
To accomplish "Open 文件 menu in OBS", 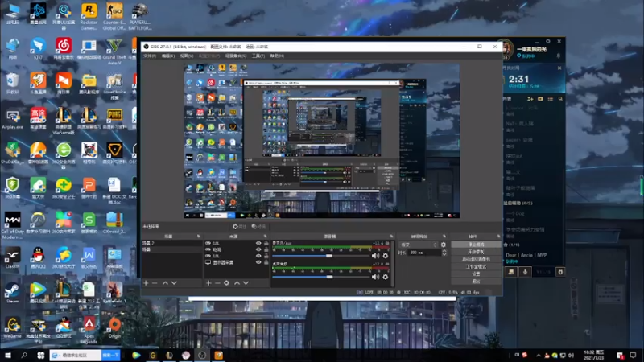I will [150, 56].
